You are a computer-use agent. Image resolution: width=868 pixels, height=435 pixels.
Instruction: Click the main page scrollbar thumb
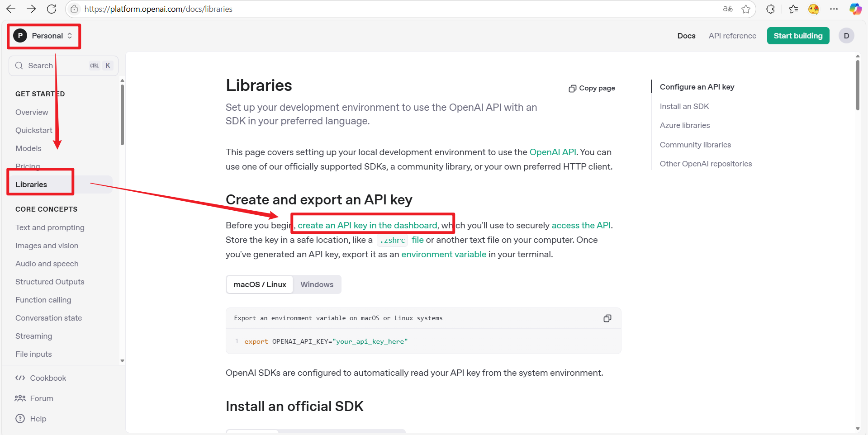pyautogui.click(x=858, y=85)
